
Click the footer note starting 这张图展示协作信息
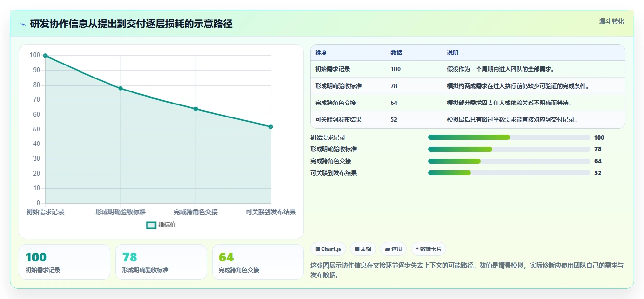point(467,270)
